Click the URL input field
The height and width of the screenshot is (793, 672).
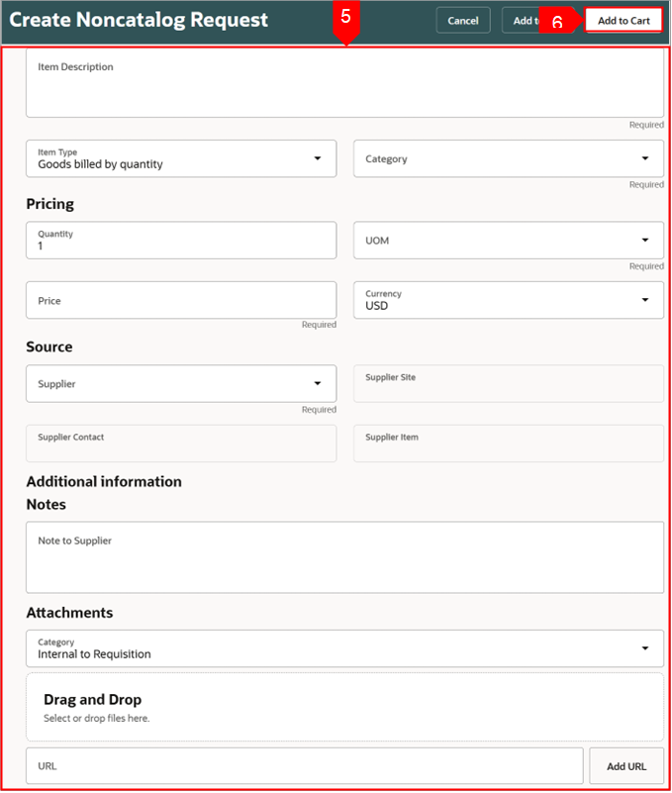click(x=305, y=766)
